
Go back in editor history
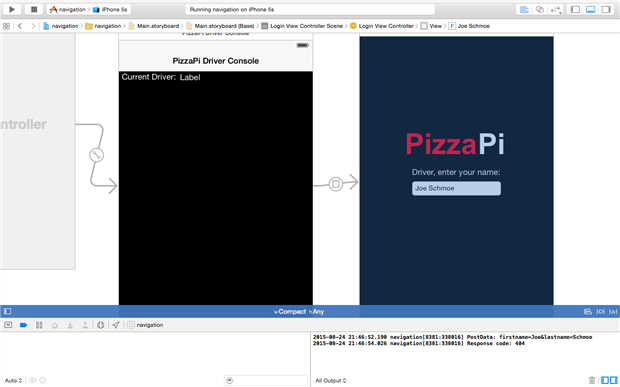tap(20, 26)
